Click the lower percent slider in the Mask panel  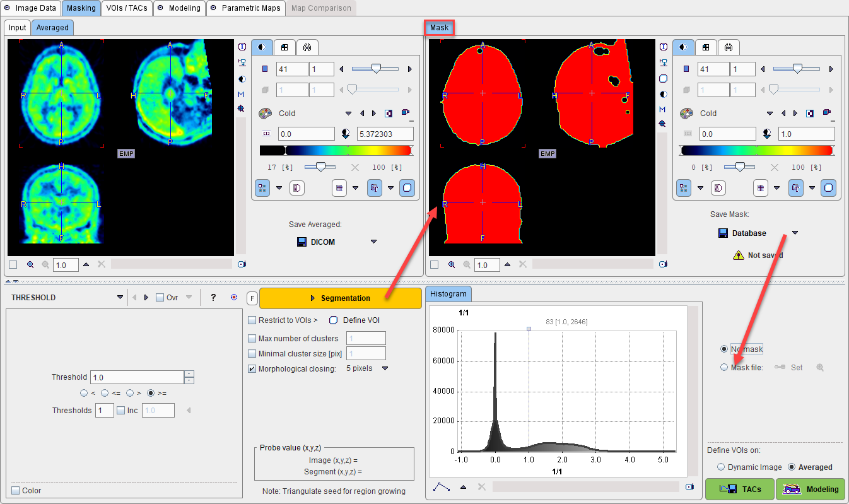coord(739,167)
